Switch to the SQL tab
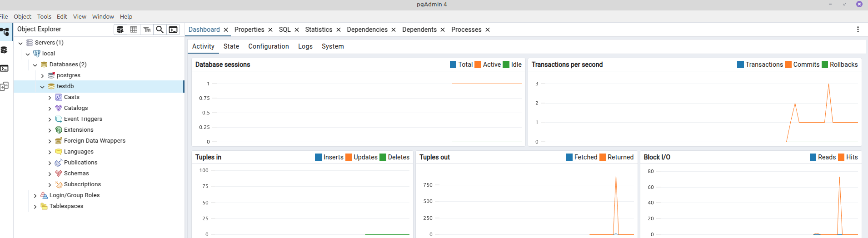This screenshot has width=868, height=238. coord(284,30)
